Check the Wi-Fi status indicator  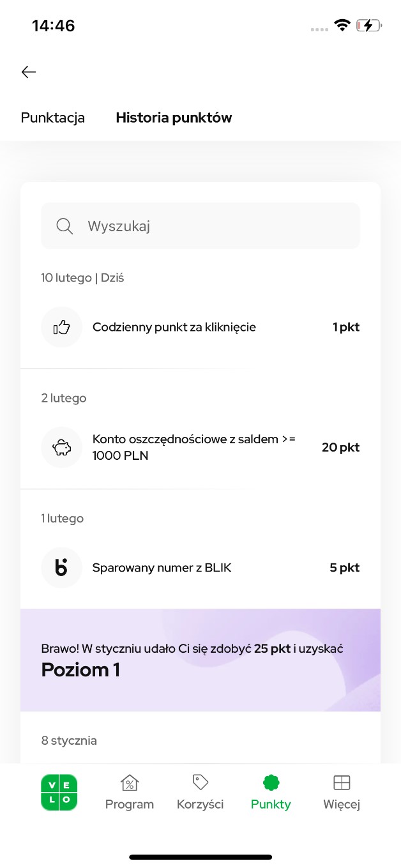pos(342,25)
